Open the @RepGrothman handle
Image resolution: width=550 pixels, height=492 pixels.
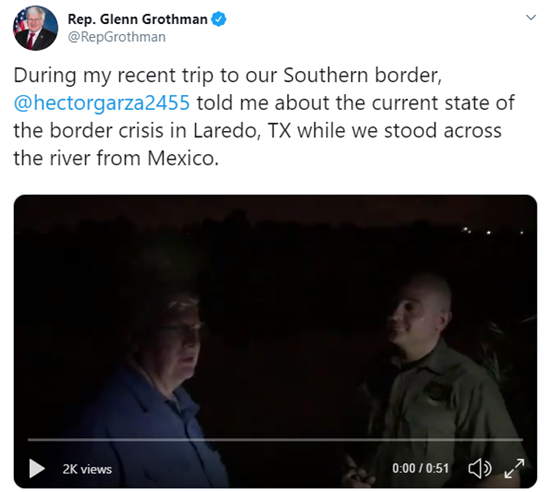pyautogui.click(x=116, y=37)
